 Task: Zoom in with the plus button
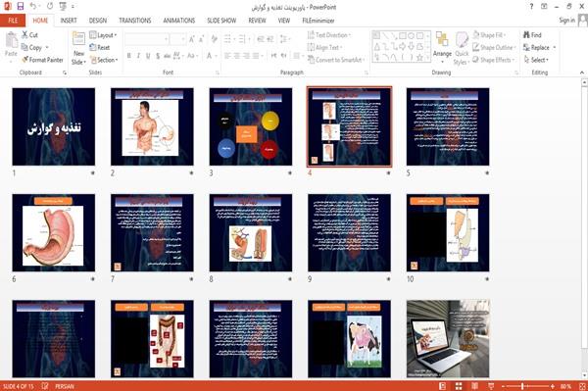click(x=553, y=386)
